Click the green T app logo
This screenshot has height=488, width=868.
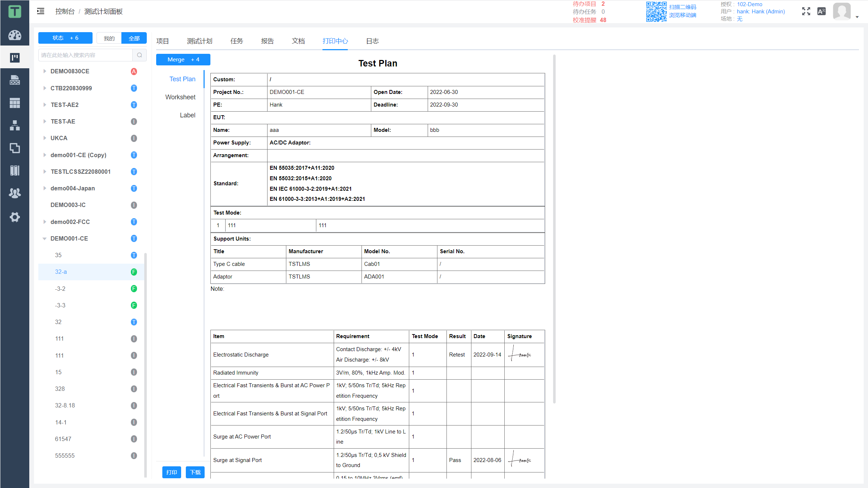[x=14, y=12]
